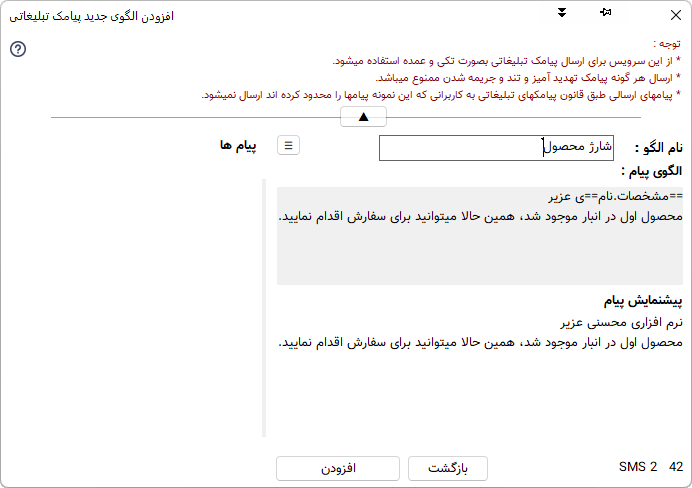This screenshot has height=488, width=692.
Task: Open the hamburger menu beside پیام ها
Action: (288, 145)
